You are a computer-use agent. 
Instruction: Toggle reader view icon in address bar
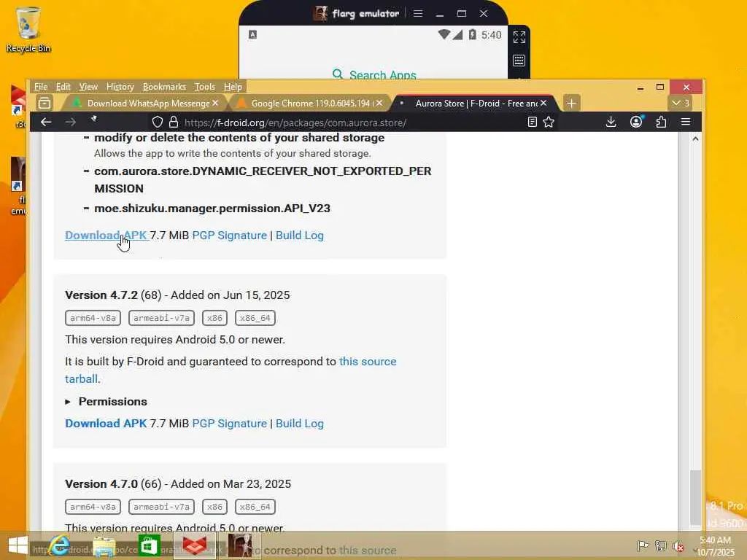coord(532,122)
